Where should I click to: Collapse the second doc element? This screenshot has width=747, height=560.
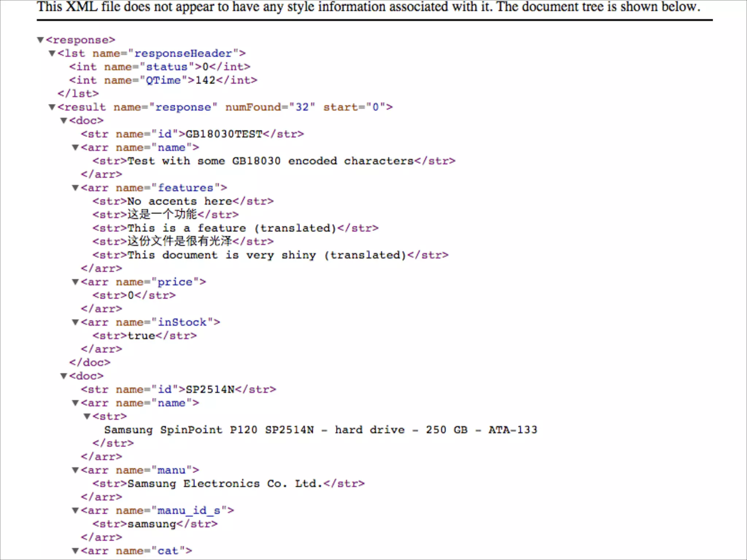point(64,376)
